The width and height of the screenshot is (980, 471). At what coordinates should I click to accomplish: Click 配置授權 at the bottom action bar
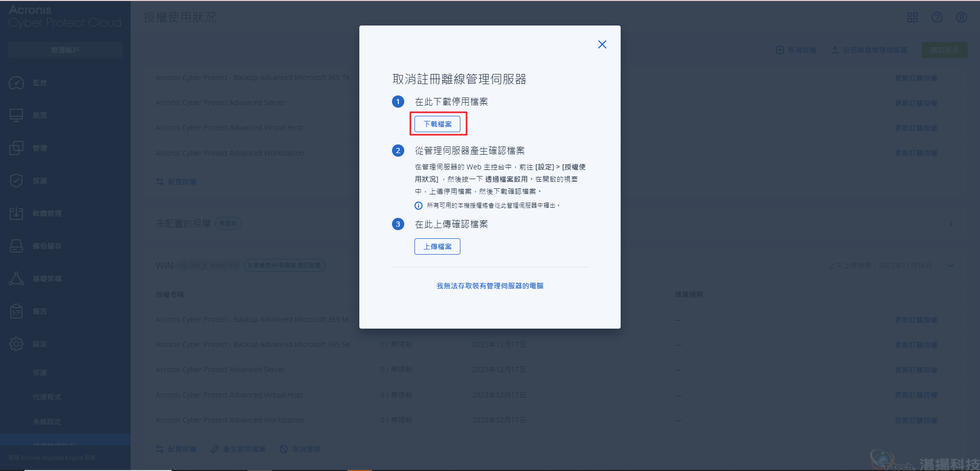pyautogui.click(x=176, y=449)
